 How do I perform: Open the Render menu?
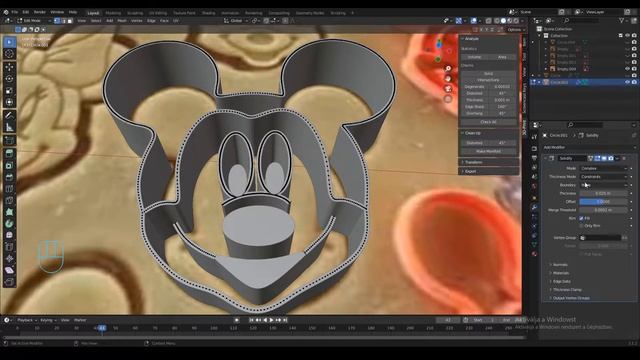tap(40, 12)
